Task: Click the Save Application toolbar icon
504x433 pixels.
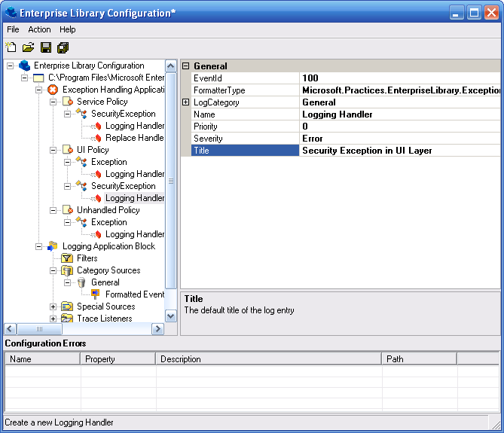Action: 45,47
